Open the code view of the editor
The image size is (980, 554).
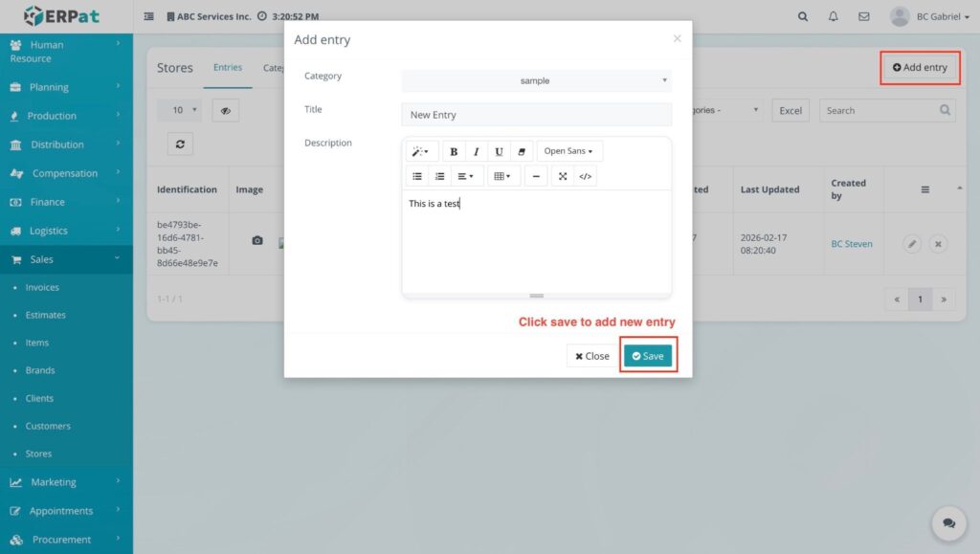[586, 176]
